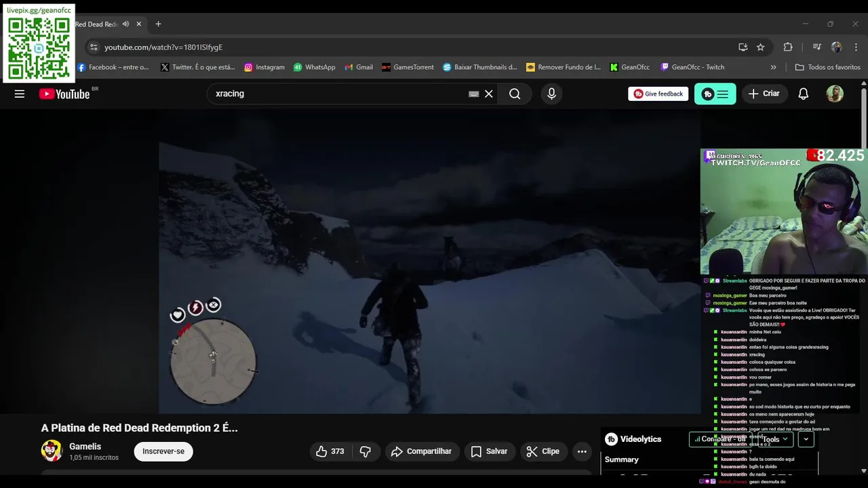868x488 pixels.
Task: Click the TubeBuddy Give feedback button
Action: pos(658,94)
